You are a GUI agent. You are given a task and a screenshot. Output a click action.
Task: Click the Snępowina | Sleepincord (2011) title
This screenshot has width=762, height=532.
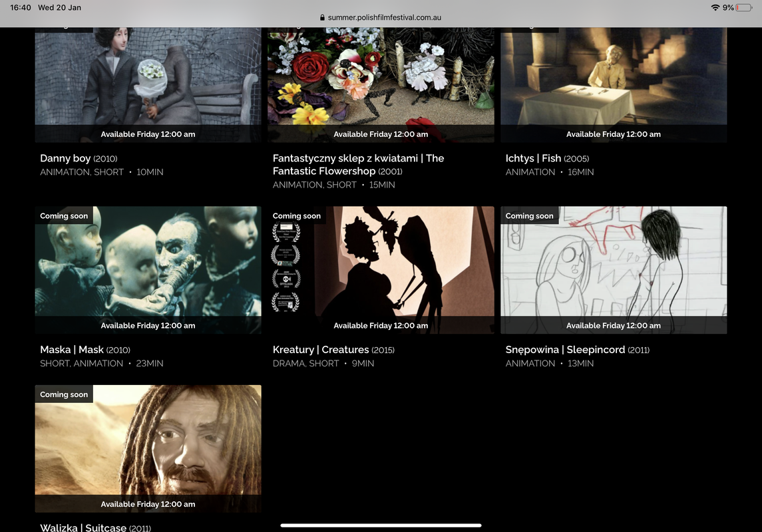pyautogui.click(x=578, y=350)
